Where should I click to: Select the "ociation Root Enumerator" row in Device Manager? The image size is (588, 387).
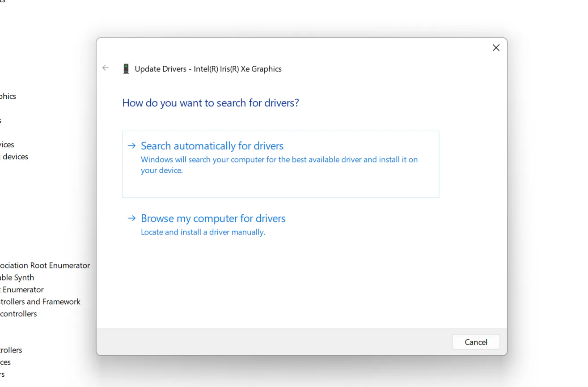point(45,265)
